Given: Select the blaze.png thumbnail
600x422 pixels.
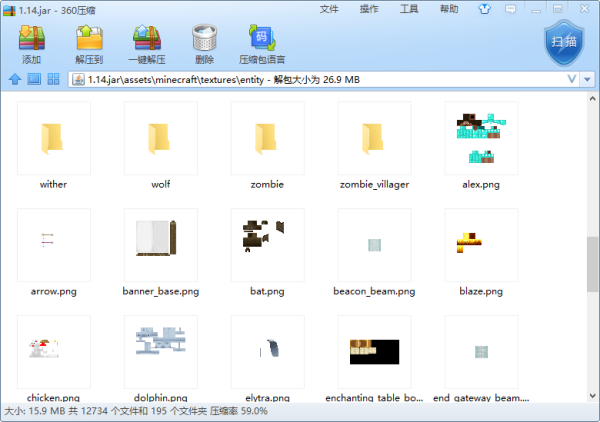Looking at the screenshot, I should 481,245.
